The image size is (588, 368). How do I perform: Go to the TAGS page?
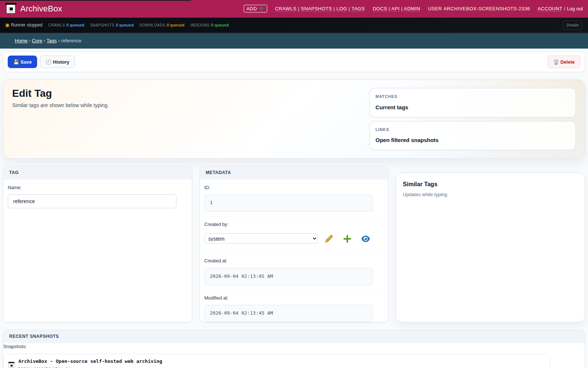358,9
